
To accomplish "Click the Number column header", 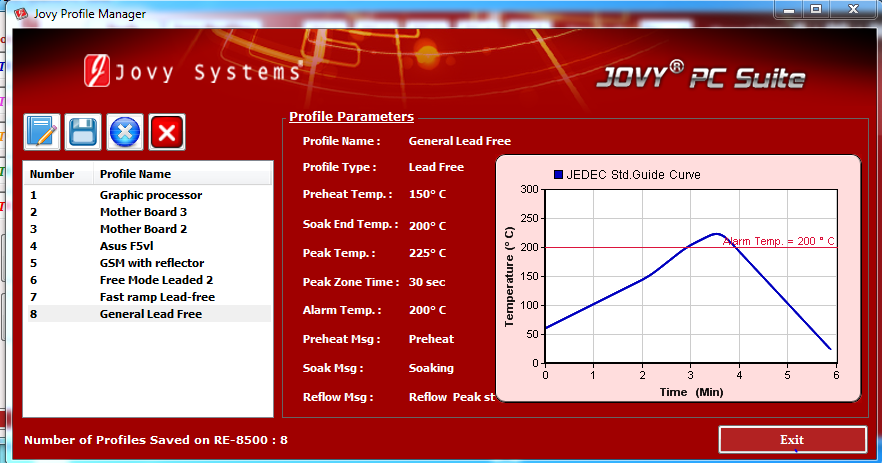I will tap(58, 174).
